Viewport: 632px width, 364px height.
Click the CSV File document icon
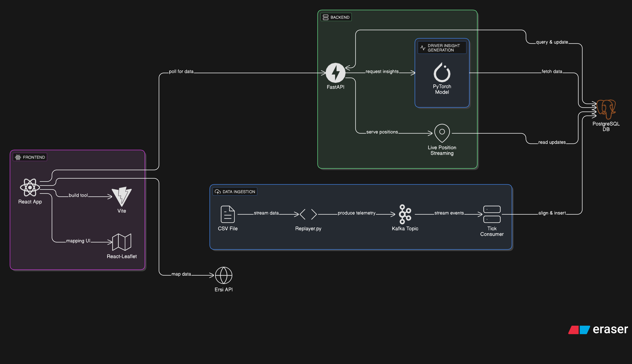click(x=228, y=214)
